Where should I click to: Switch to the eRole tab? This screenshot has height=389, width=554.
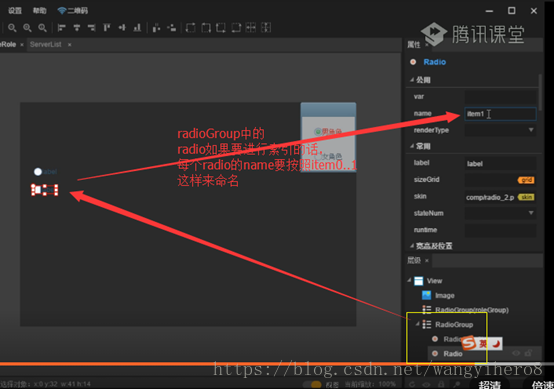pyautogui.click(x=8, y=45)
